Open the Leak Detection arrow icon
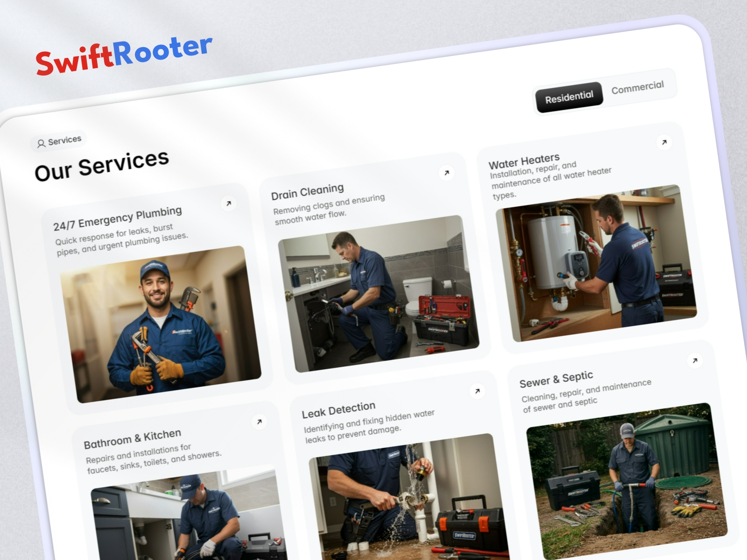This screenshot has height=560, width=747. (x=477, y=390)
